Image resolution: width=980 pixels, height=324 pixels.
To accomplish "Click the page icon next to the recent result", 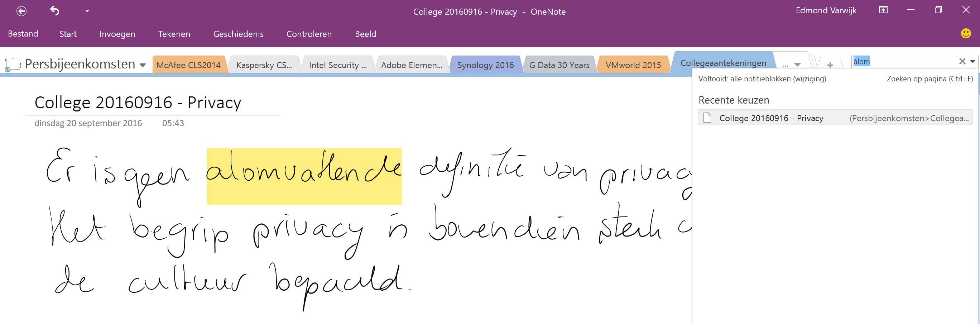I will pos(708,118).
